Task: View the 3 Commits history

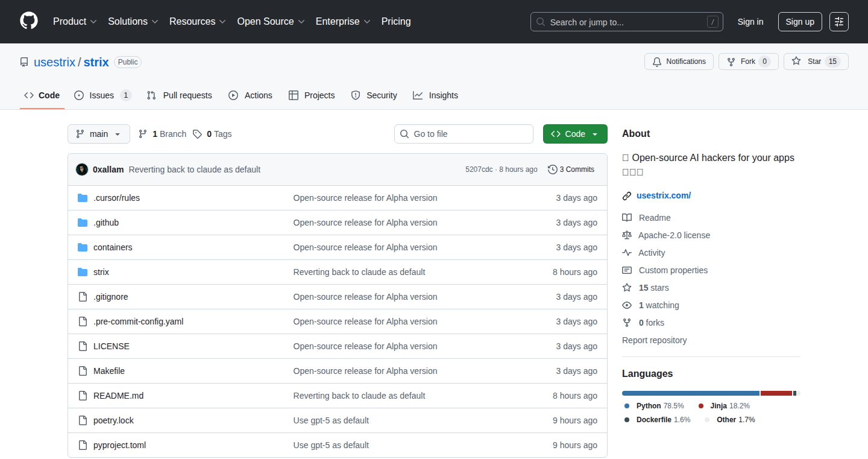Action: point(571,169)
